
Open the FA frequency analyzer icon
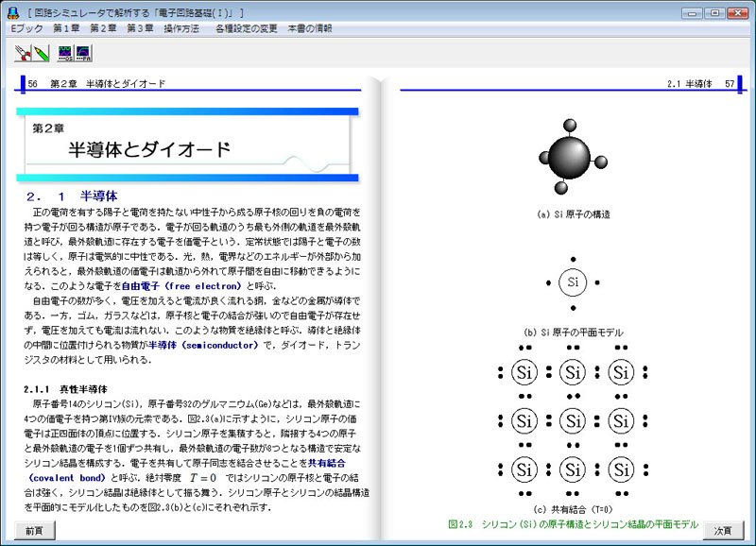(83, 53)
